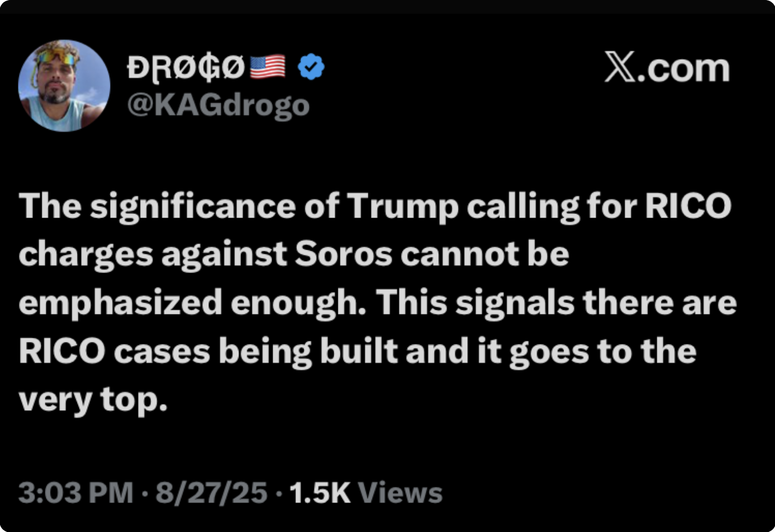Click the blue verified checkmark badge
The image size is (775, 532).
[311, 67]
